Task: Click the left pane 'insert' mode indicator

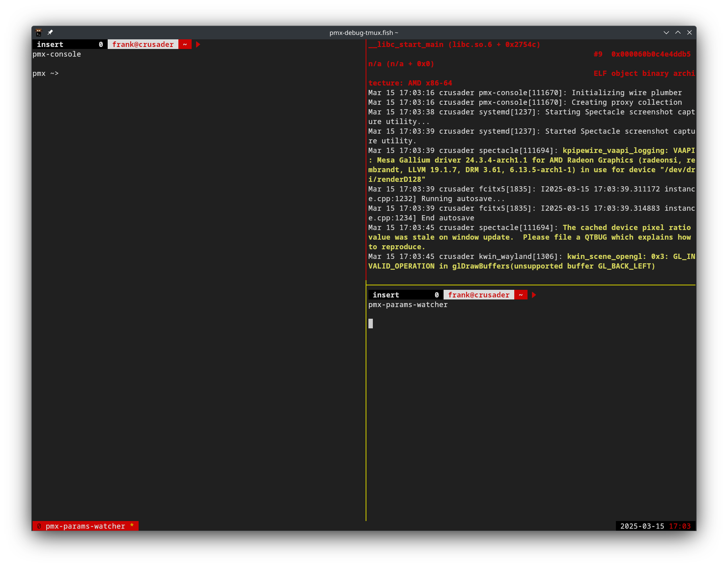Action: (50, 45)
